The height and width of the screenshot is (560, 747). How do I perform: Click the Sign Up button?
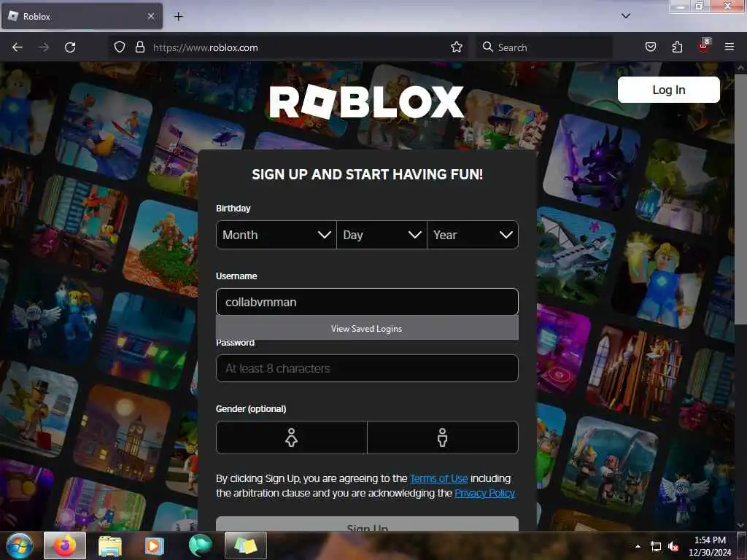click(x=367, y=524)
